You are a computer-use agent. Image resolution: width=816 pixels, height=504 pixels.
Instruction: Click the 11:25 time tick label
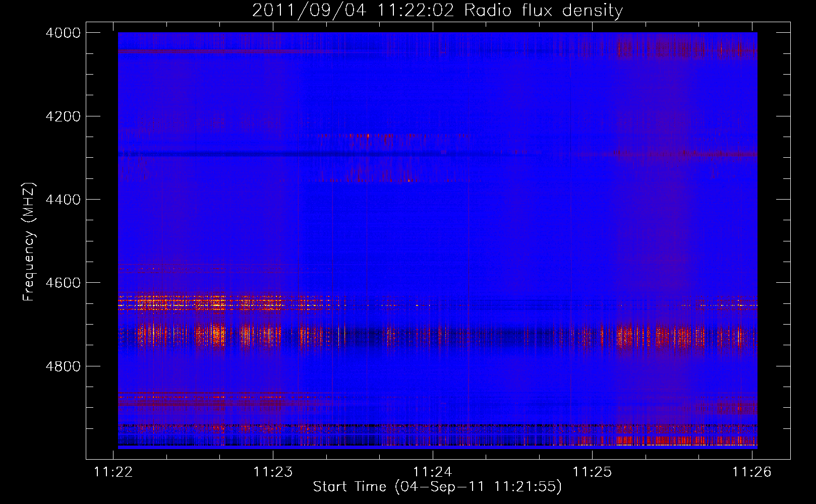coord(592,472)
